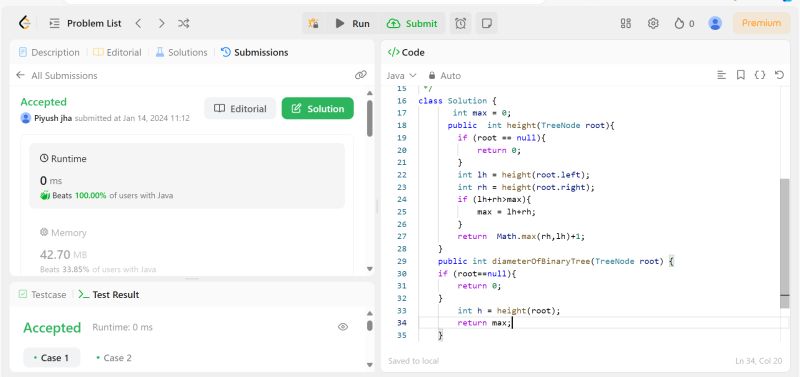800x377 pixels.
Task: Open the layout grid icon
Action: [626, 23]
